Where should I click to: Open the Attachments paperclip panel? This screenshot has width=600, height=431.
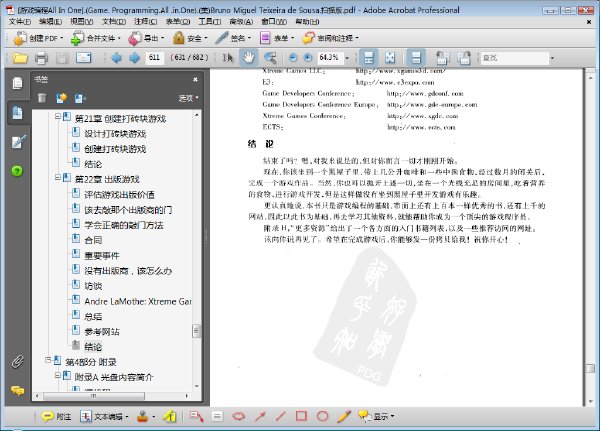tap(17, 361)
